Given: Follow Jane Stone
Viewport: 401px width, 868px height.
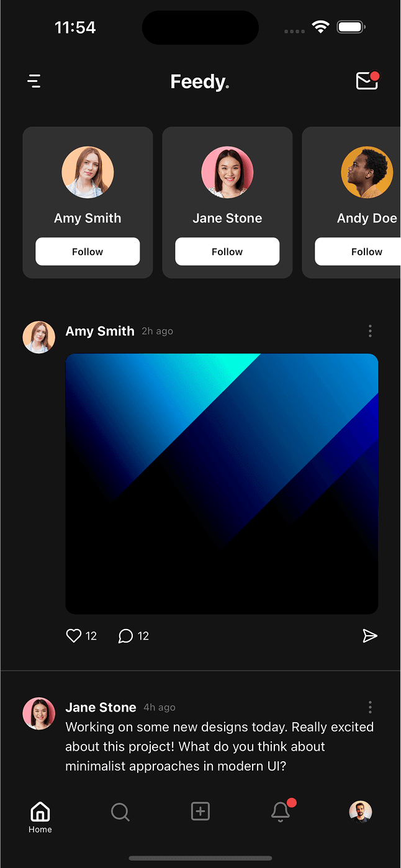Looking at the screenshot, I should (x=227, y=251).
